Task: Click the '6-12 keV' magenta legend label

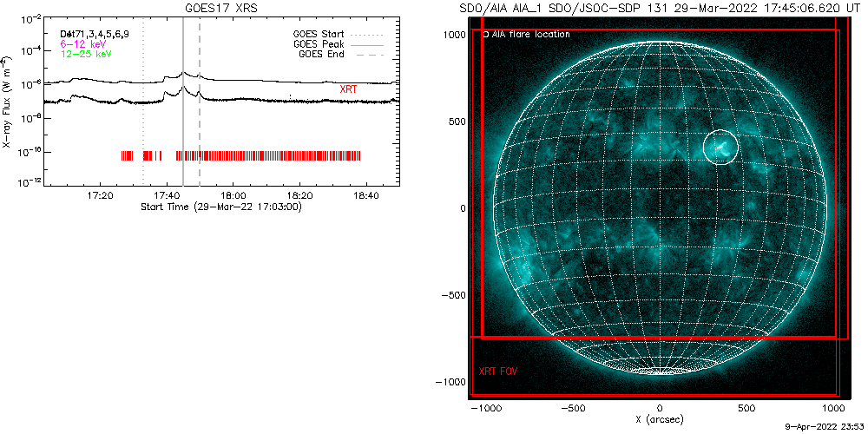Action: pyautogui.click(x=83, y=43)
